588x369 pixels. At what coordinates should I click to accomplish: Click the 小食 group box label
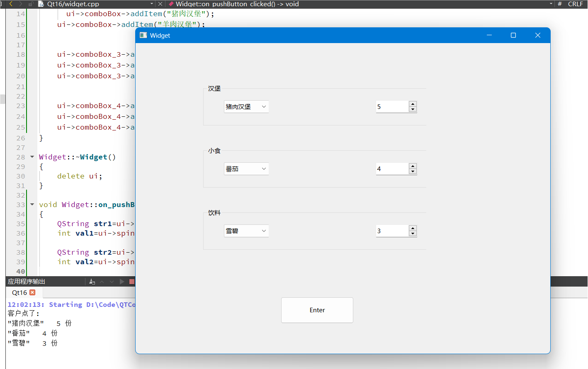pos(214,151)
